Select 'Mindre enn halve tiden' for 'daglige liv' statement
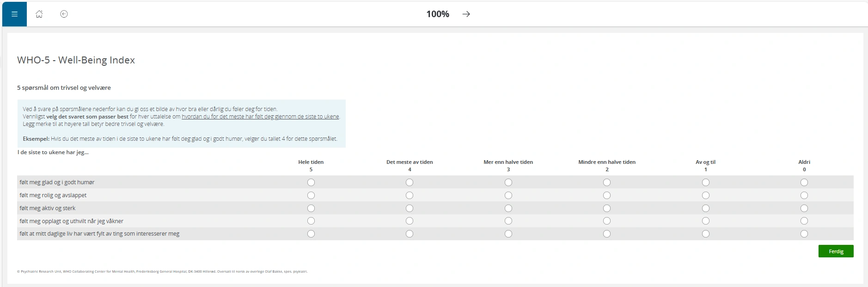Image resolution: width=868 pixels, height=287 pixels. pos(607,234)
